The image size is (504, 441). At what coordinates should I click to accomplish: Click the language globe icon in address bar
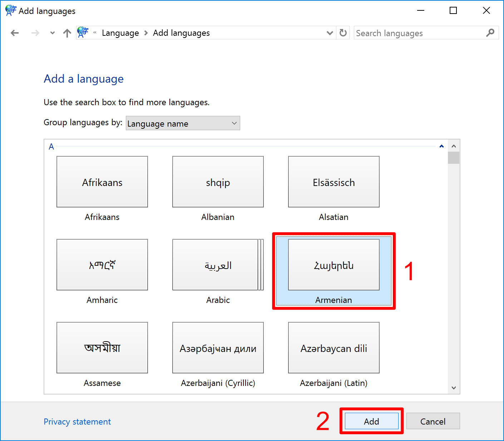[x=83, y=33]
